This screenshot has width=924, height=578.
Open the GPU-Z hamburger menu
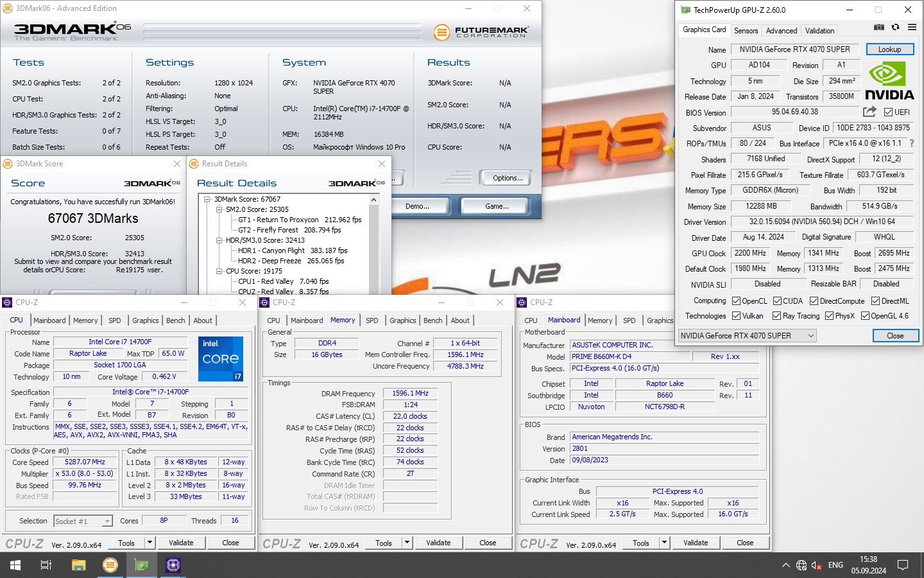tap(912, 27)
